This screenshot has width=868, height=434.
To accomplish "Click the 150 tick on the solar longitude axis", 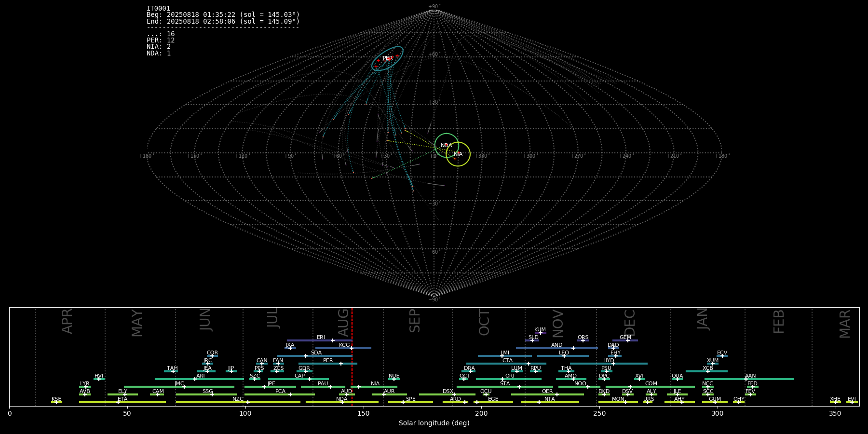I will 364,413.
